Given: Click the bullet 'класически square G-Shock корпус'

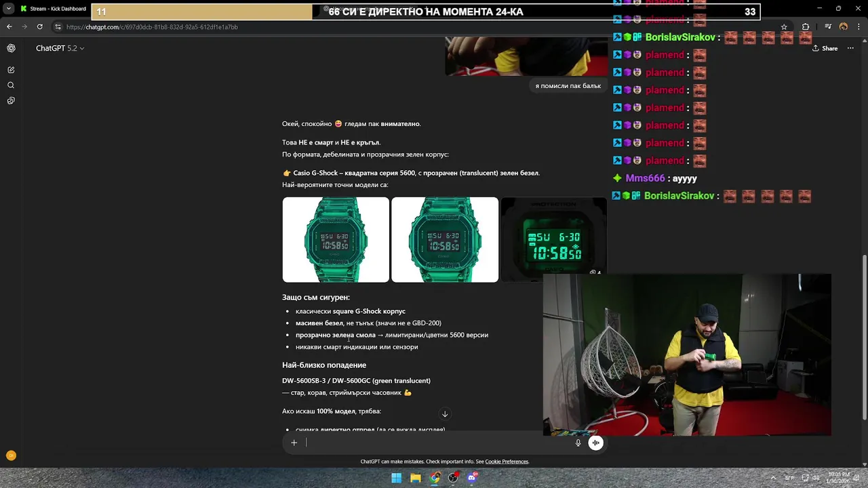Looking at the screenshot, I should tap(351, 311).
